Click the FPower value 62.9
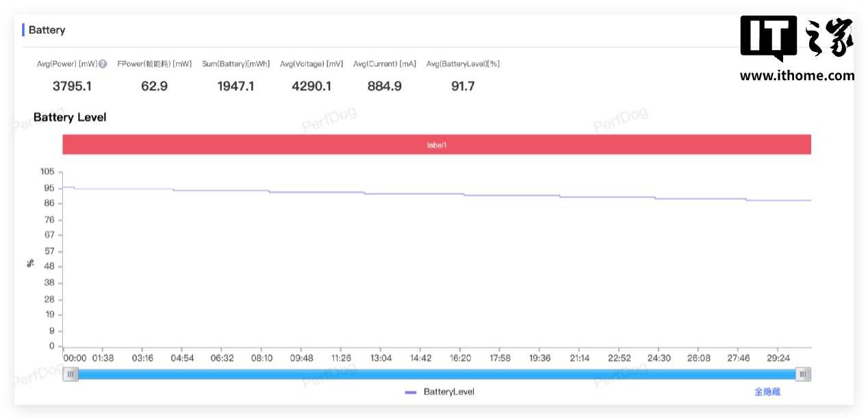The width and height of the screenshot is (868, 418). [154, 86]
